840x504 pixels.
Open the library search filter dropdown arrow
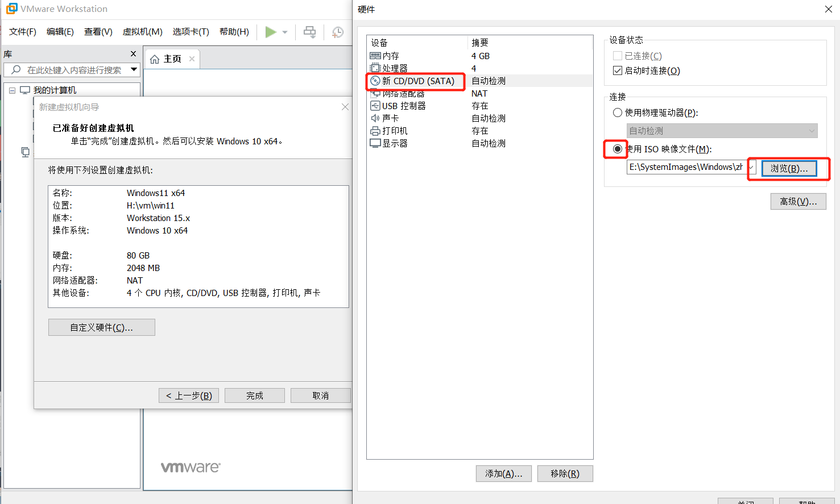click(134, 70)
